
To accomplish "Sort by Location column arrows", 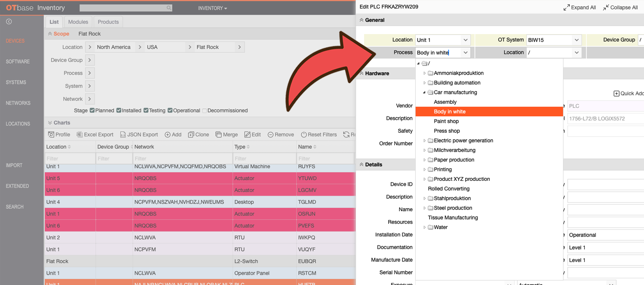I will coord(69,147).
